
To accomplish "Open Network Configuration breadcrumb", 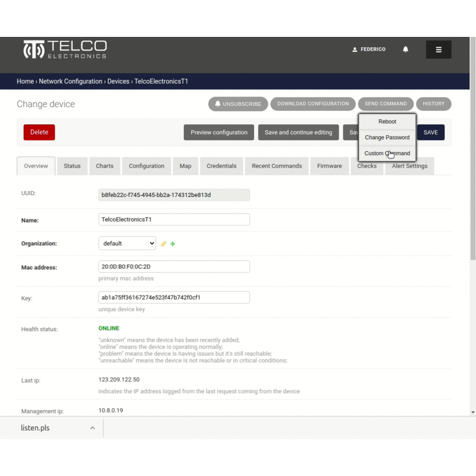I will [70, 82].
